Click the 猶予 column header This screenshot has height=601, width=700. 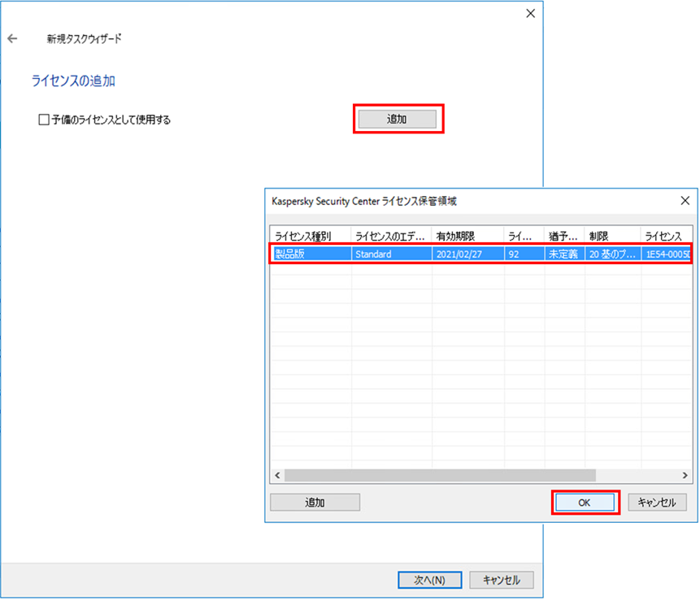coord(563,235)
